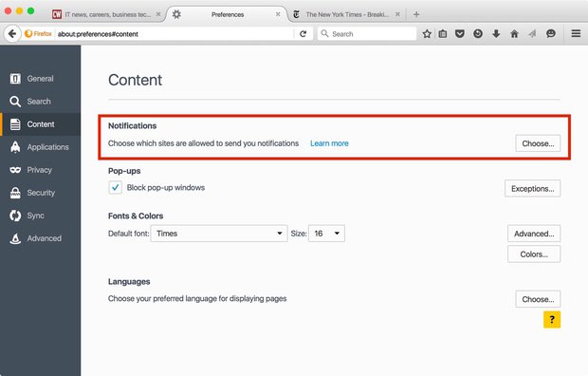Image resolution: width=588 pixels, height=376 pixels.
Task: Click the back arrow button
Action: (x=12, y=34)
